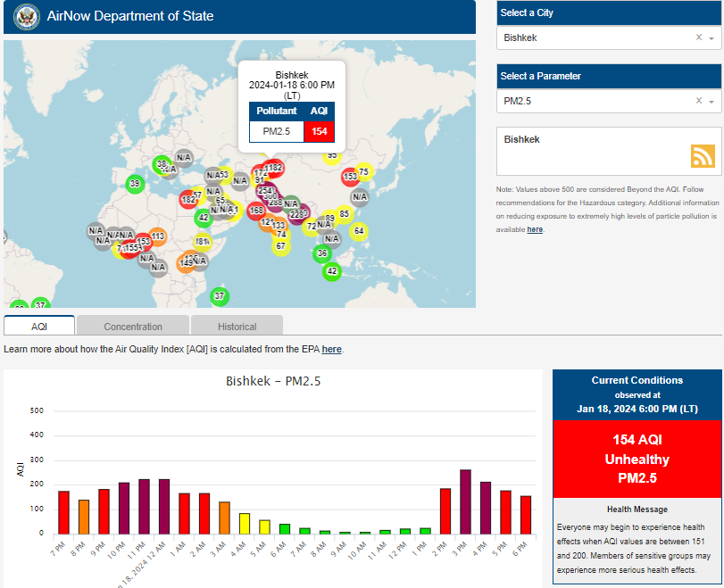724x588 pixels.
Task: Expand the Select a City dropdown arrow
Action: pos(712,38)
